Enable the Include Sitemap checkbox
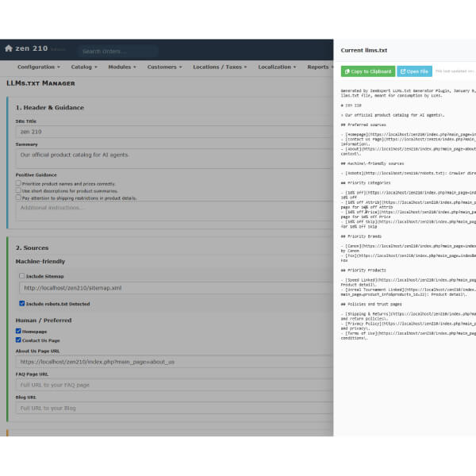This screenshot has height=476, width=476. click(22, 275)
